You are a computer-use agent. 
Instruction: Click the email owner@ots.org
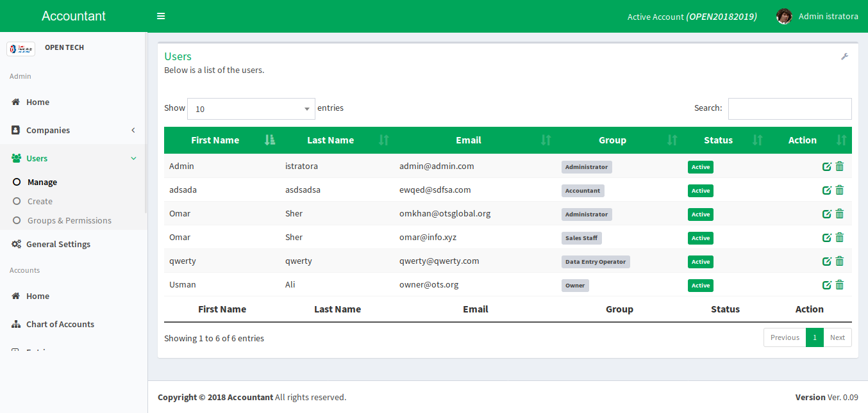[x=429, y=284]
